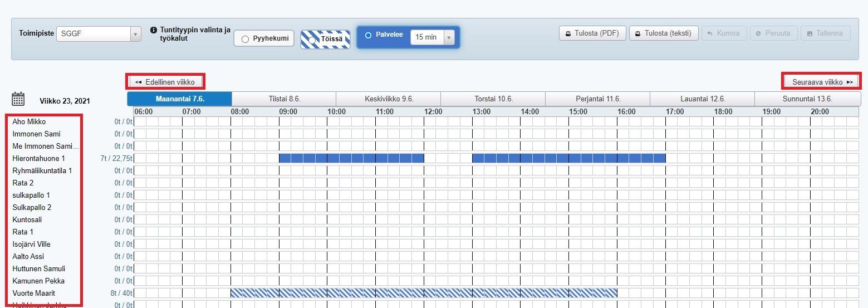The width and height of the screenshot is (868, 308).
Task: Open the Perjantai 11.6. tab
Action: click(597, 99)
